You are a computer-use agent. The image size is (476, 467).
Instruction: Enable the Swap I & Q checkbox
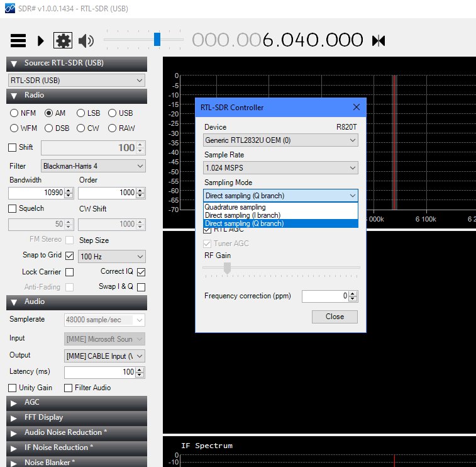pos(141,287)
